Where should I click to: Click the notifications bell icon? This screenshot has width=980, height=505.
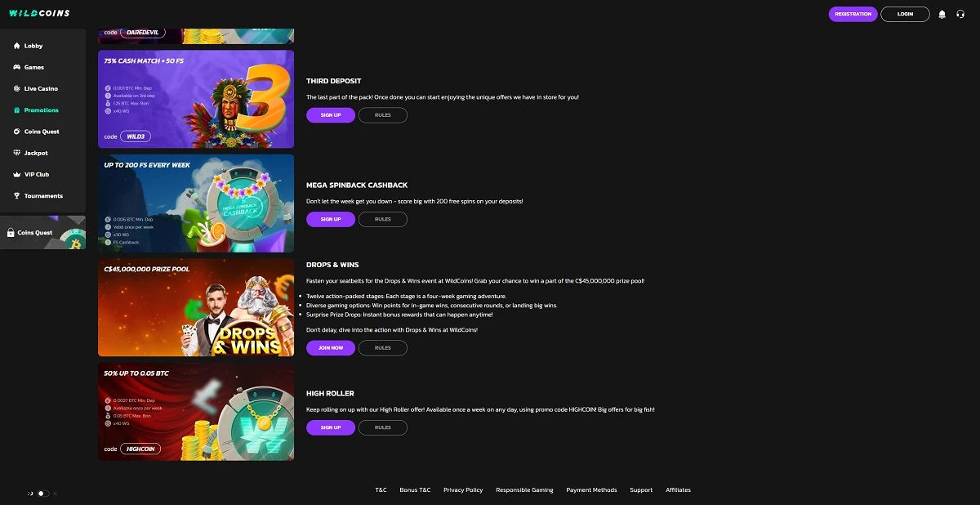click(x=942, y=14)
